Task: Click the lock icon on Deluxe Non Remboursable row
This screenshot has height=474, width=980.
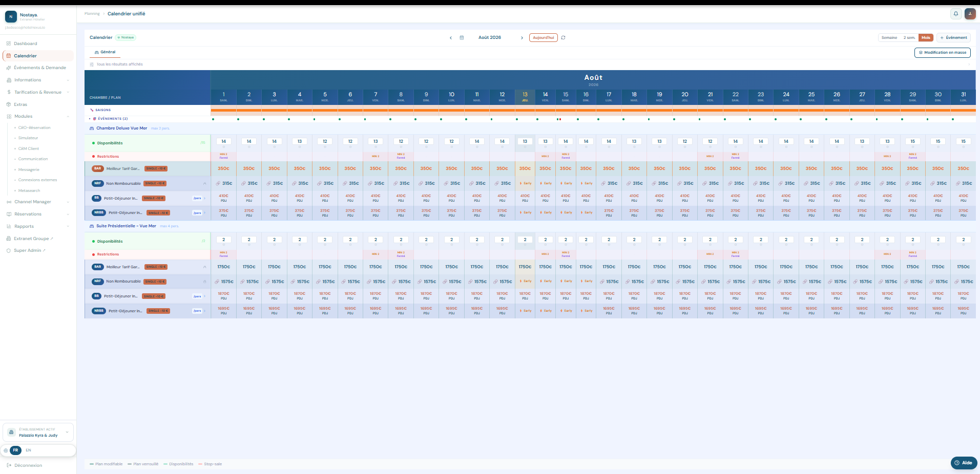Action: [x=204, y=183]
